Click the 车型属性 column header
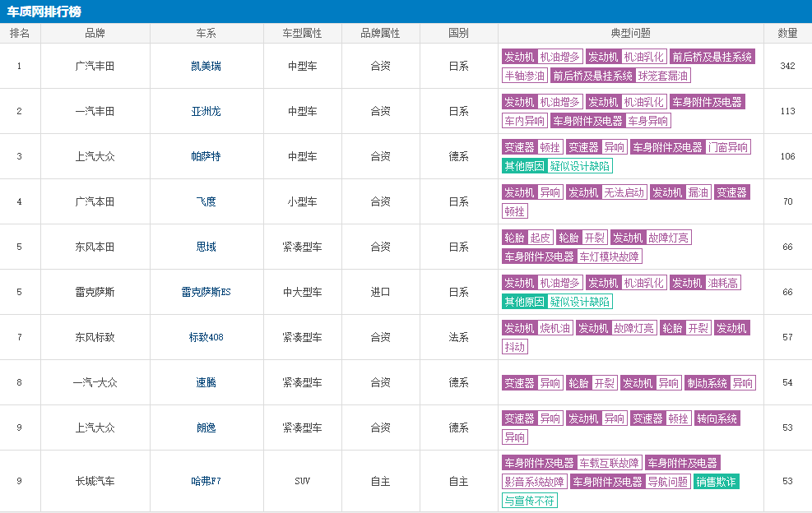The image size is (812, 513). (x=302, y=33)
